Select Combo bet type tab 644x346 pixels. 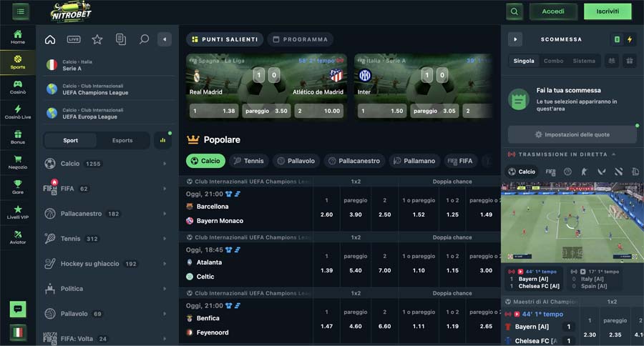553,61
